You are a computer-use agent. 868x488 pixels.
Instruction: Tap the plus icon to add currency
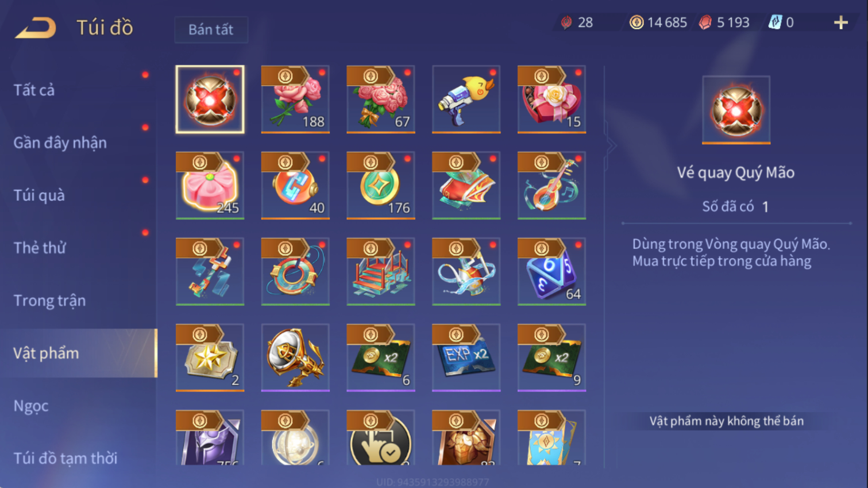[x=841, y=22]
